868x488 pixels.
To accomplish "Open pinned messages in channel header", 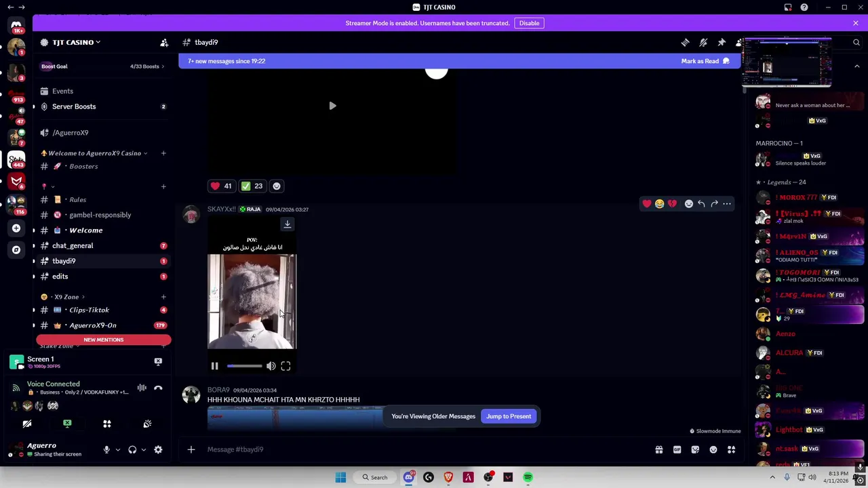I will pos(722,42).
